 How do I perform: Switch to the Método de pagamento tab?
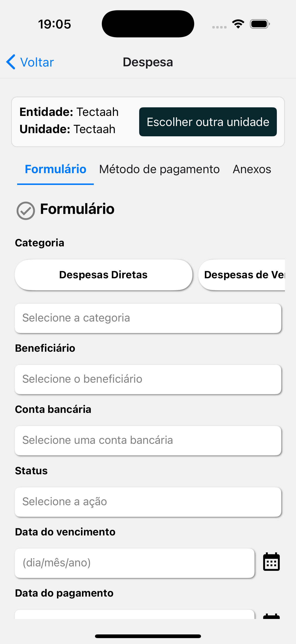[x=159, y=169]
